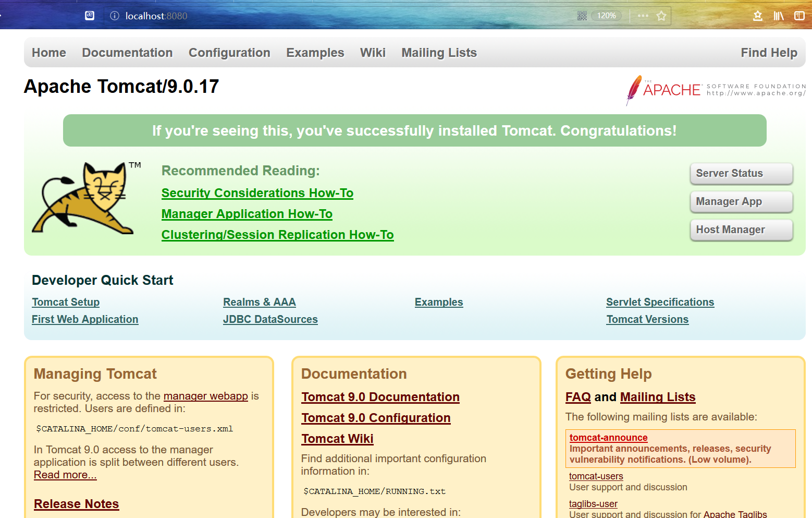Click the Server Status button
The height and width of the screenshot is (518, 812).
[x=741, y=173]
